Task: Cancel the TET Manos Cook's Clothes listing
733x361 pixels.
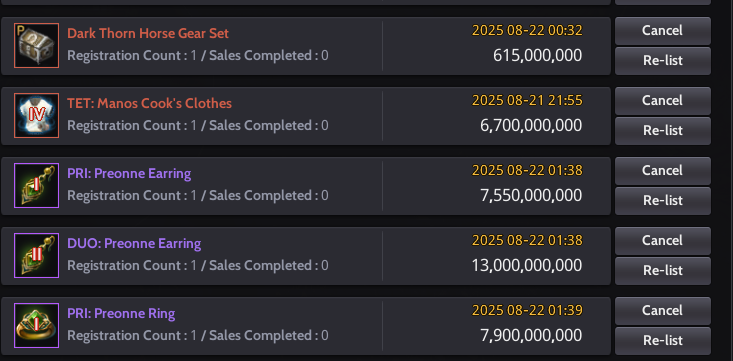Action: click(662, 101)
